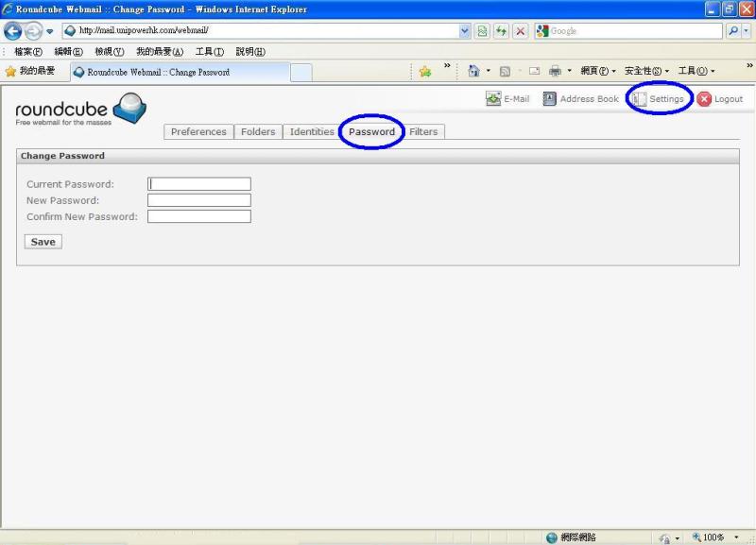Screen dimensions: 756x545
Task: Open the 工具(O) command bar menu
Action: point(696,72)
